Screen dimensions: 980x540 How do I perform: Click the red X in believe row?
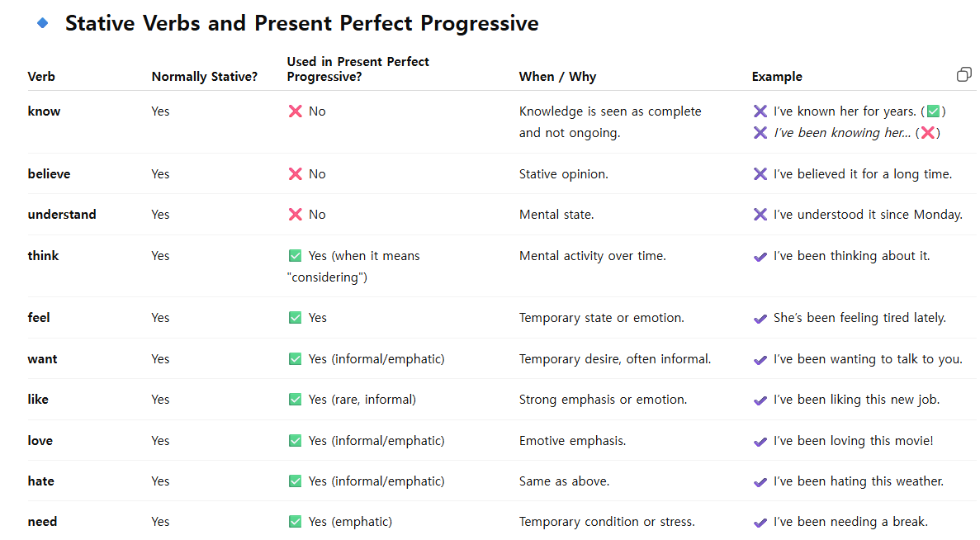[295, 174]
